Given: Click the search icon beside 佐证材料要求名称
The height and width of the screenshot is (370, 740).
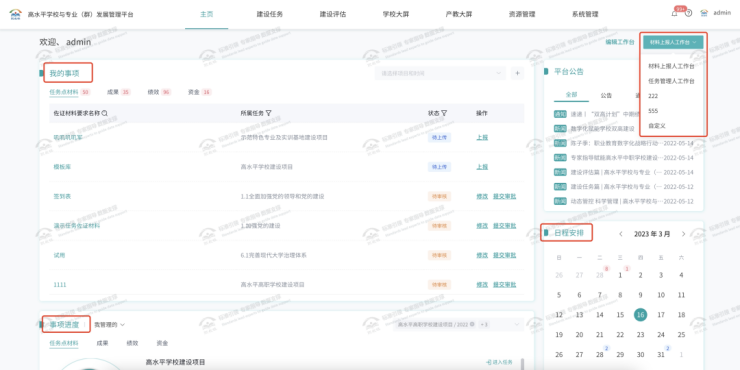Looking at the screenshot, I should (x=105, y=113).
